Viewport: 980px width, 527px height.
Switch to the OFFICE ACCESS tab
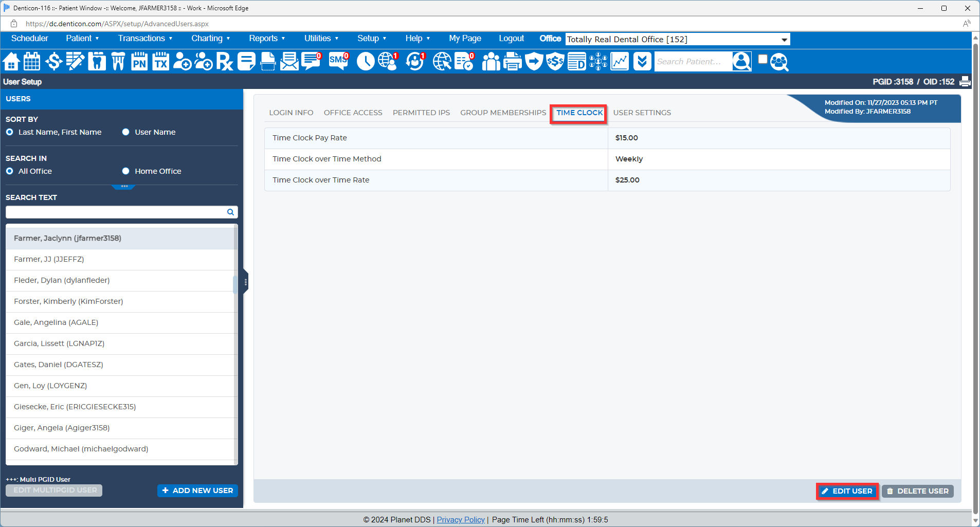tap(353, 113)
